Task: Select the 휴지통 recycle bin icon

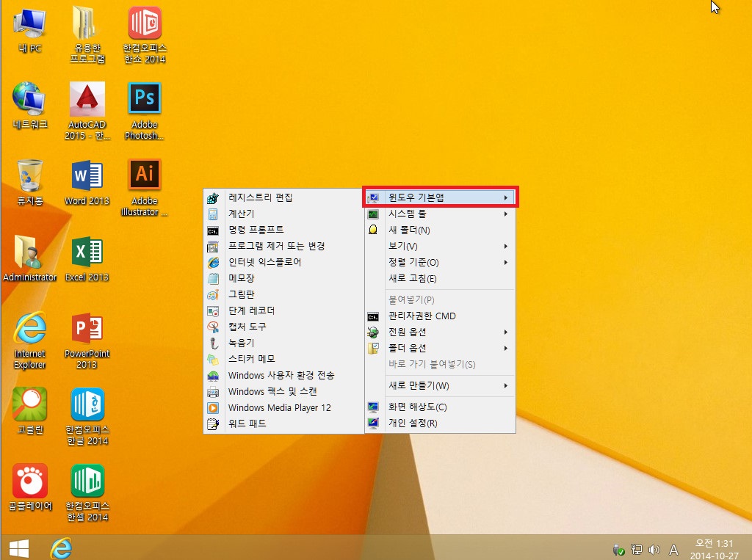Action: (29, 182)
